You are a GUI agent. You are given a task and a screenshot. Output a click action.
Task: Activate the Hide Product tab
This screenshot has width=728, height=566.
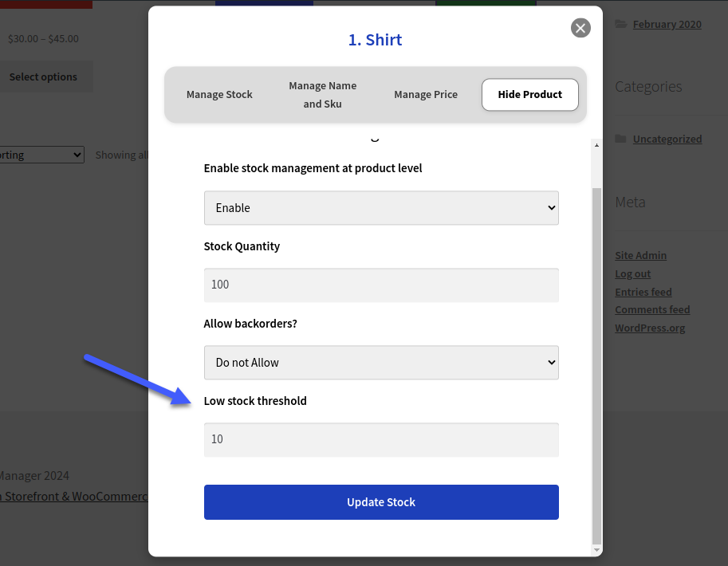click(529, 94)
